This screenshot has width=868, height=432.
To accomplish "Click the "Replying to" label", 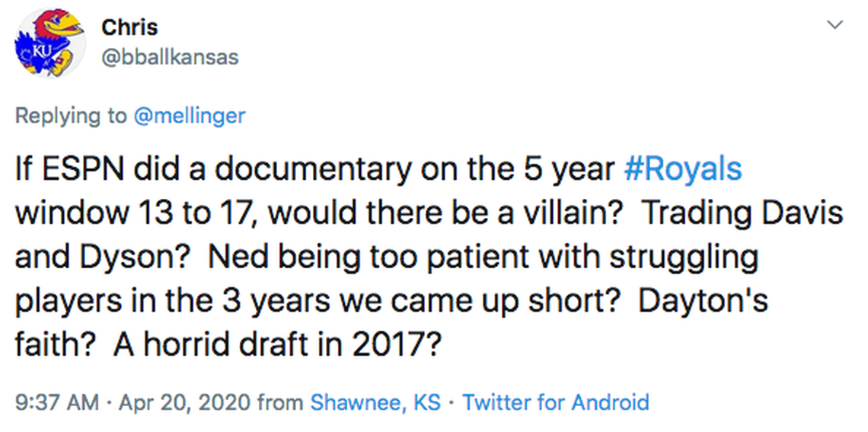I will pos(71,116).
